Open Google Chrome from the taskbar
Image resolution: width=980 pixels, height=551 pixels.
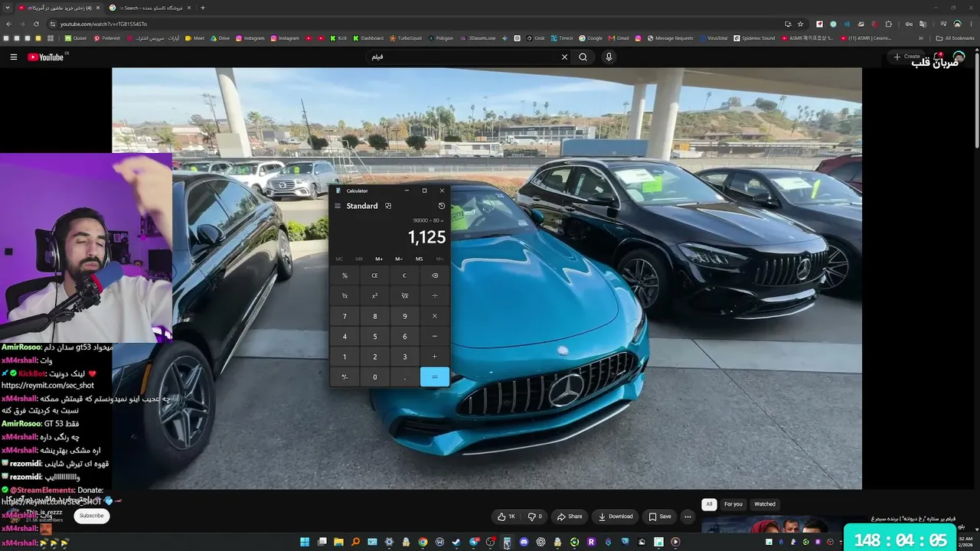[423, 543]
